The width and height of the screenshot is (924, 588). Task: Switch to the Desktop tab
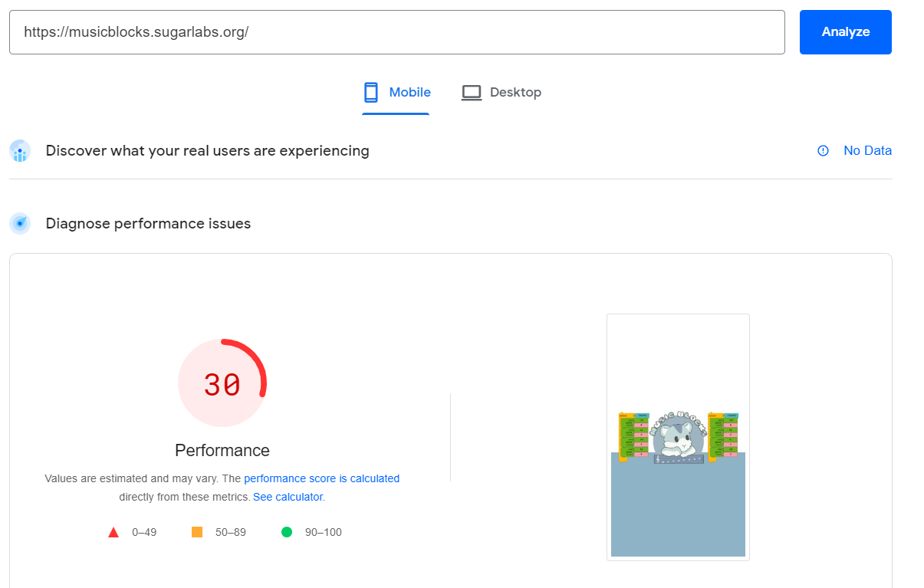pos(501,91)
